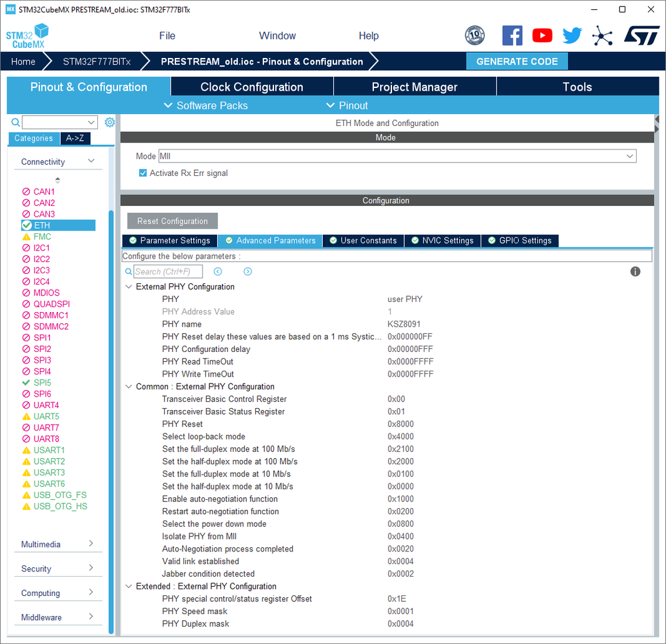The image size is (666, 644).
Task: Open the peripheral search combo box dropdown
Action: click(x=91, y=123)
